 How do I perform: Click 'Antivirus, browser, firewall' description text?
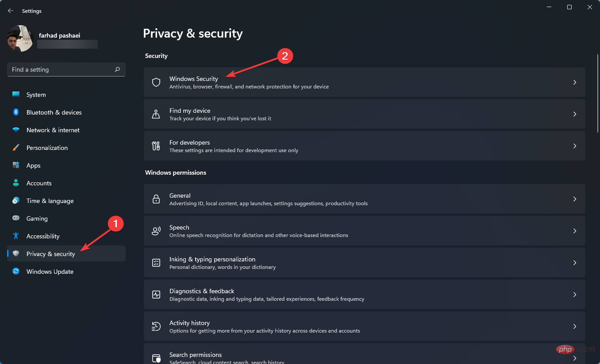(249, 87)
